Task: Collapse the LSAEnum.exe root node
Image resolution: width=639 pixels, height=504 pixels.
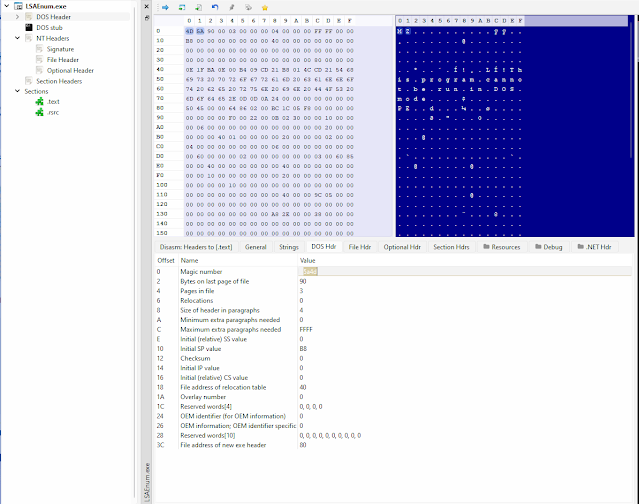Action: (x=5, y=6)
